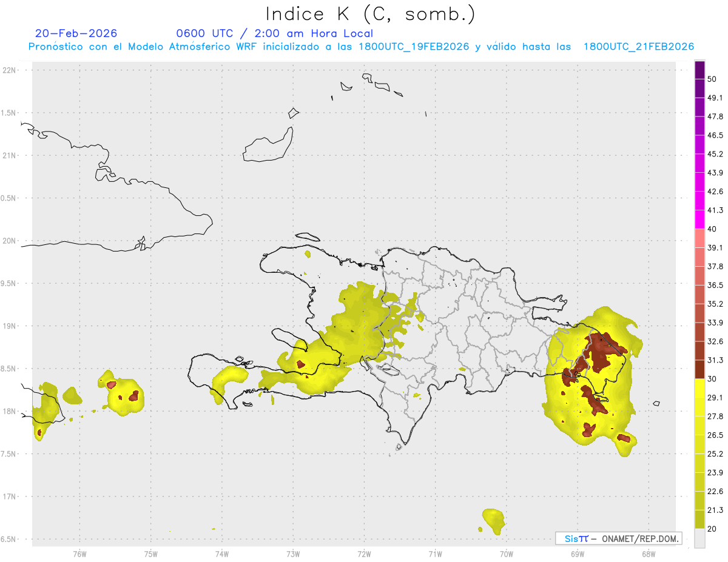The height and width of the screenshot is (562, 728).
Task: Click the '22N' latitude axis label
Action: click(x=9, y=70)
